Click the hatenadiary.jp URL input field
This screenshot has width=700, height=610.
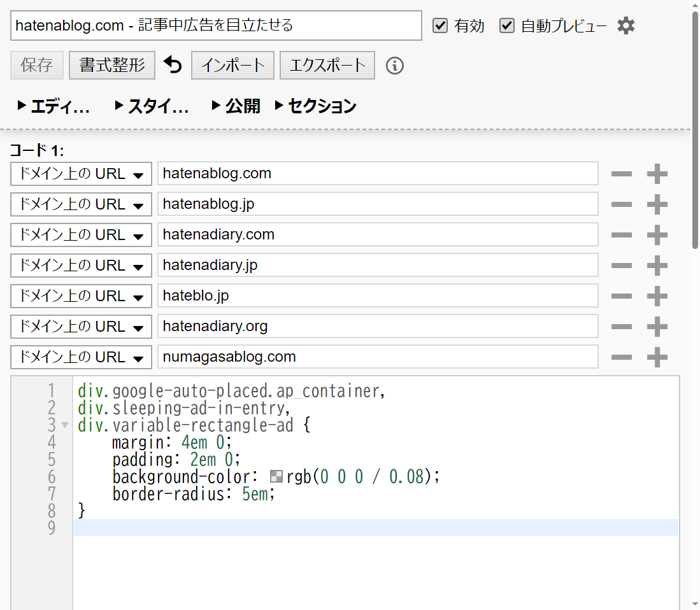point(378,266)
